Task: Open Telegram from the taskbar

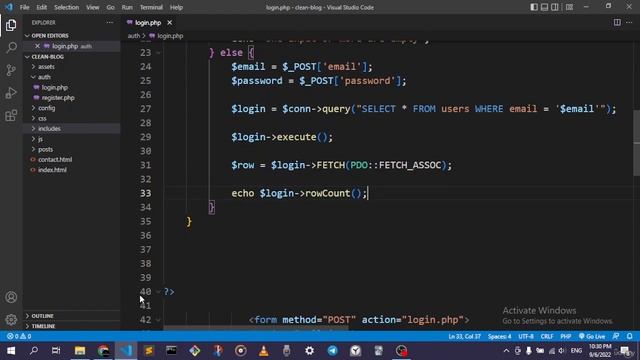Action: coord(333,351)
